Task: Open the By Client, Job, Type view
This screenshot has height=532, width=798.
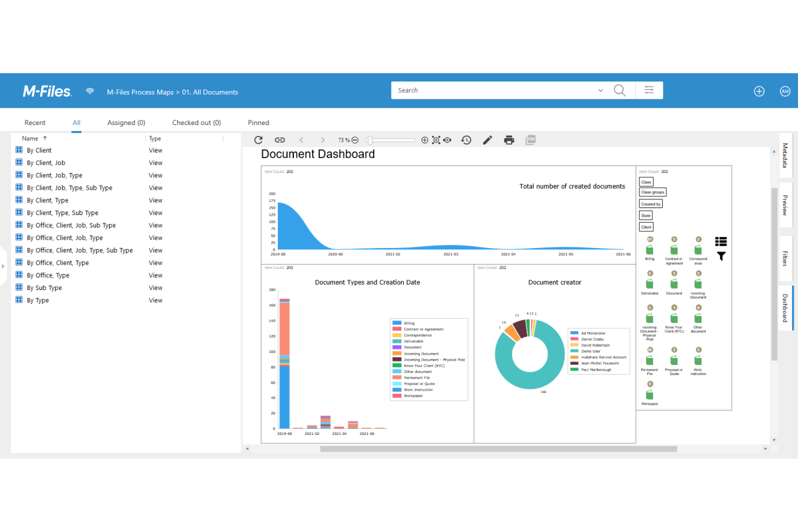Action: tap(55, 175)
